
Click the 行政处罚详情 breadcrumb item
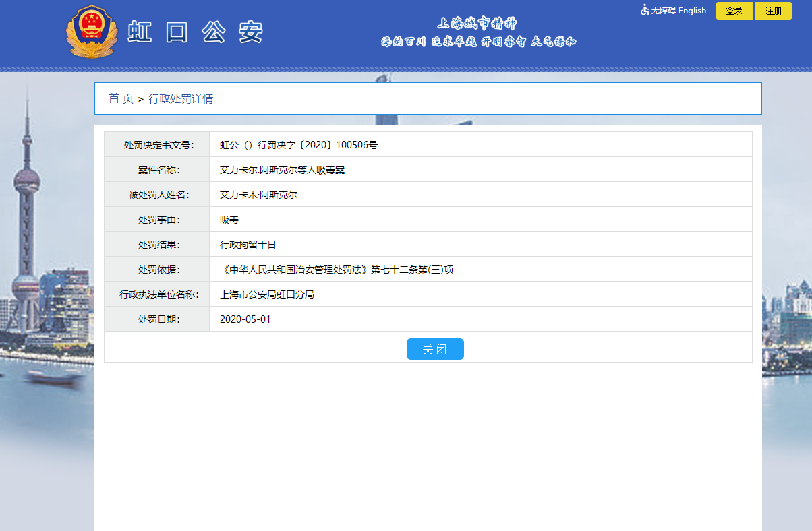(181, 99)
